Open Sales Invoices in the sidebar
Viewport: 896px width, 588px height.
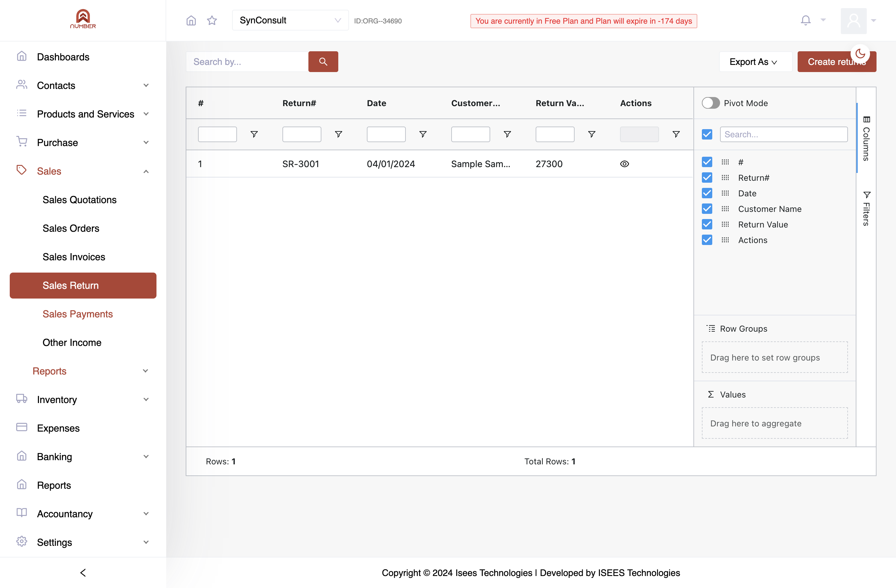74,257
